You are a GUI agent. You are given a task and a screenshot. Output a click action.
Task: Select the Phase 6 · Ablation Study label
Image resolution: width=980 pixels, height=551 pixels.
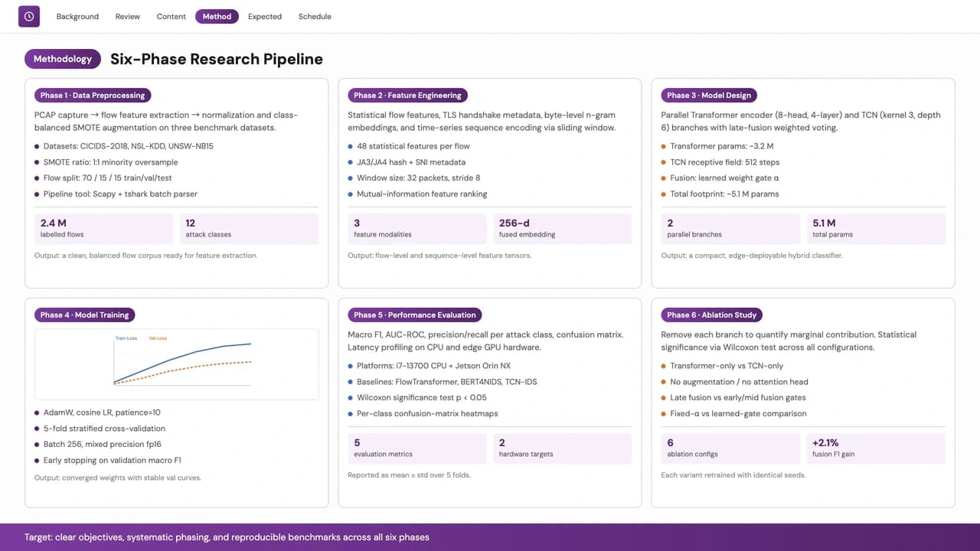tap(712, 315)
